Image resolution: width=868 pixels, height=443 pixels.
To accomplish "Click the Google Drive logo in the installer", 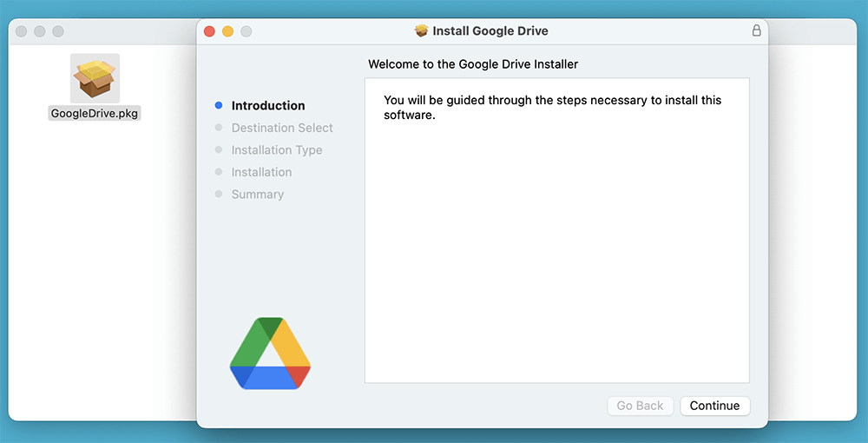I will pyautogui.click(x=270, y=354).
